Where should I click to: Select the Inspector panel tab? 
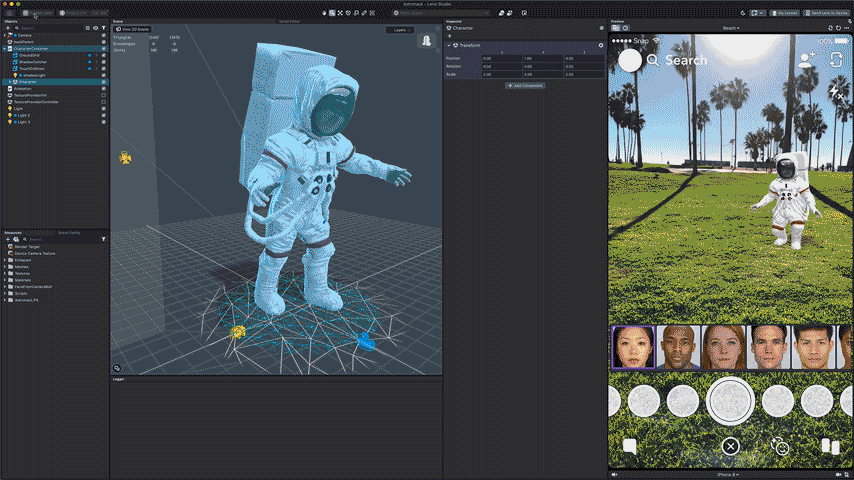pyautogui.click(x=454, y=21)
